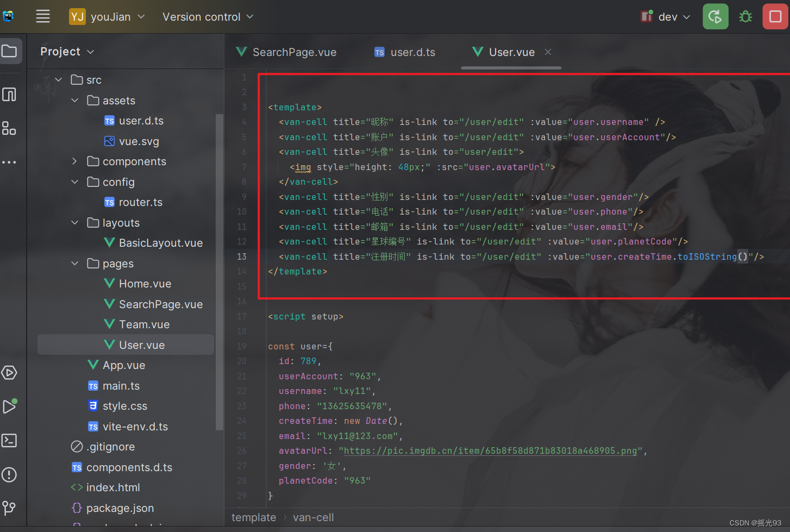This screenshot has width=790, height=532.
Task: Click template in the breadcrumb bar
Action: tap(254, 517)
